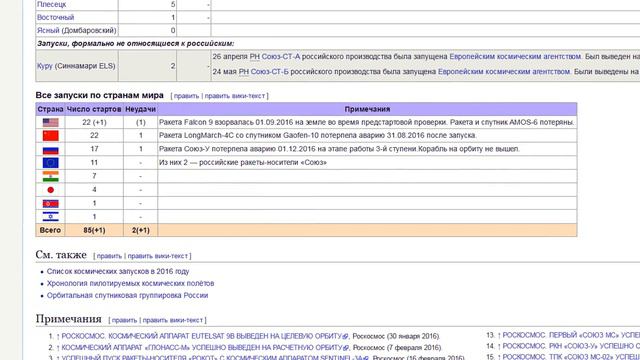640x360 pixels.
Task: Click external link icon after ГЛОНАСС-М reference
Action: [x=346, y=348]
